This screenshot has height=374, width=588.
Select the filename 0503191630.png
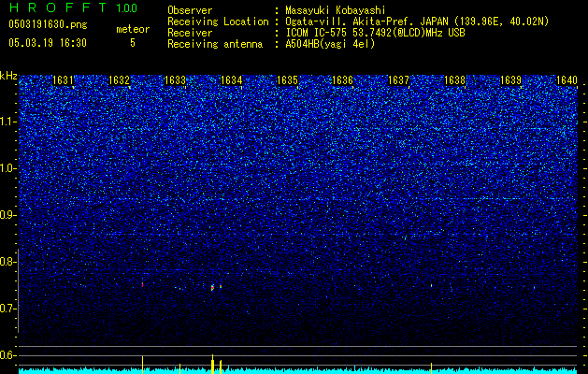click(x=48, y=24)
